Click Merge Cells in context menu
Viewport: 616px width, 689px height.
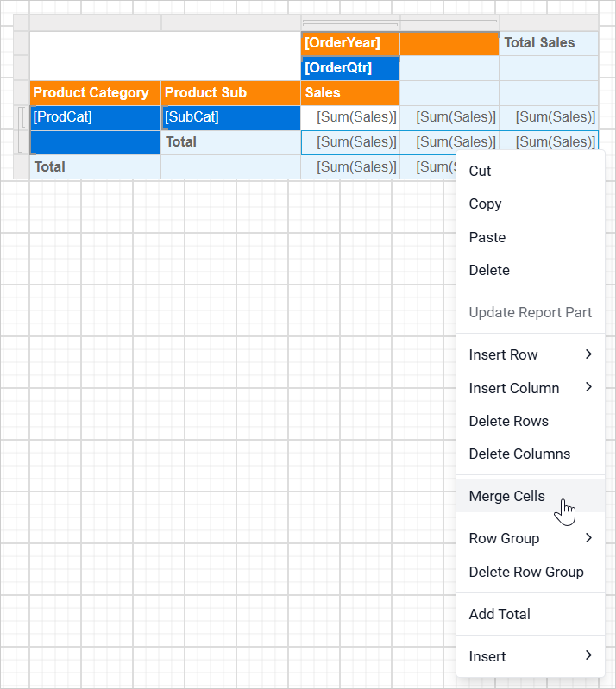(531, 496)
